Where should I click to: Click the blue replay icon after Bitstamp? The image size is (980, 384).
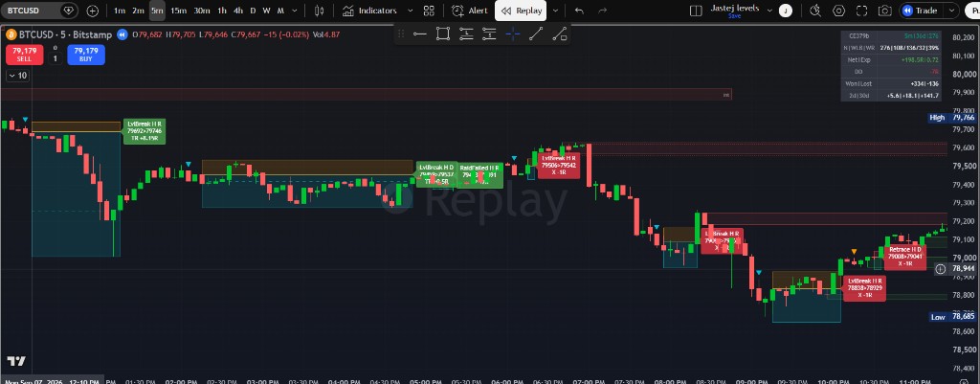point(123,35)
